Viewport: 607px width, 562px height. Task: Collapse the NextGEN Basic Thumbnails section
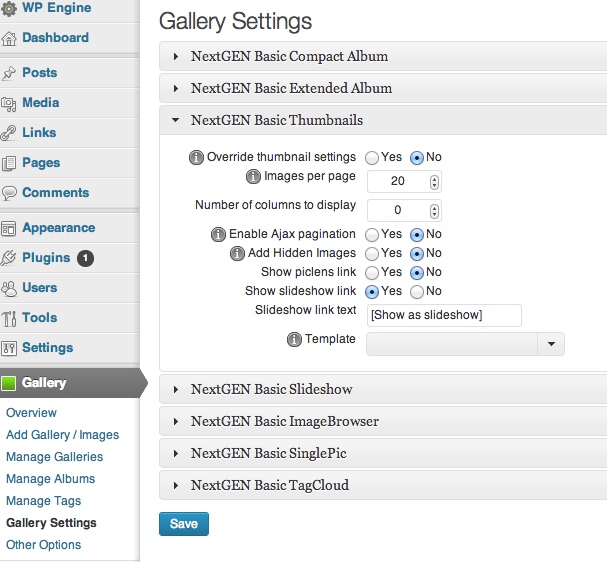tap(277, 120)
